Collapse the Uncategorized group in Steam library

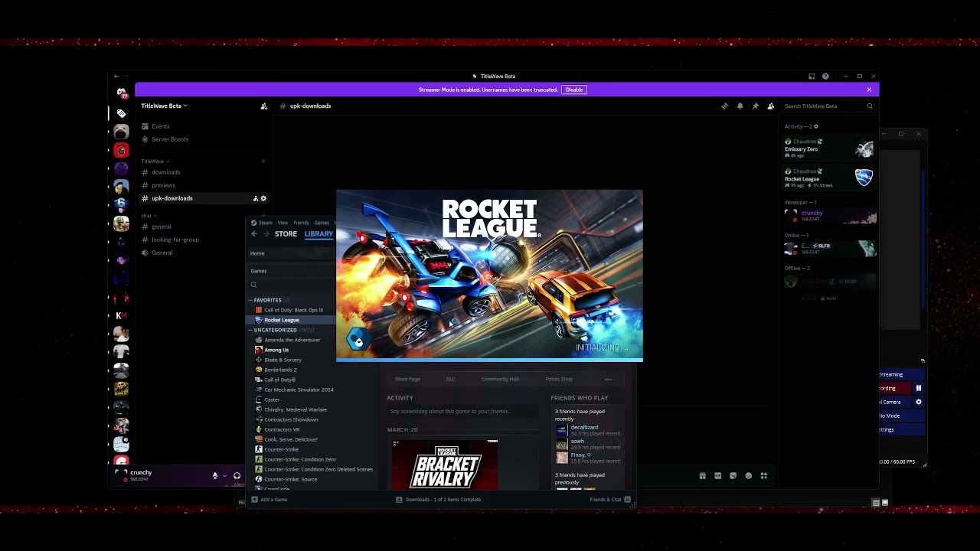250,330
